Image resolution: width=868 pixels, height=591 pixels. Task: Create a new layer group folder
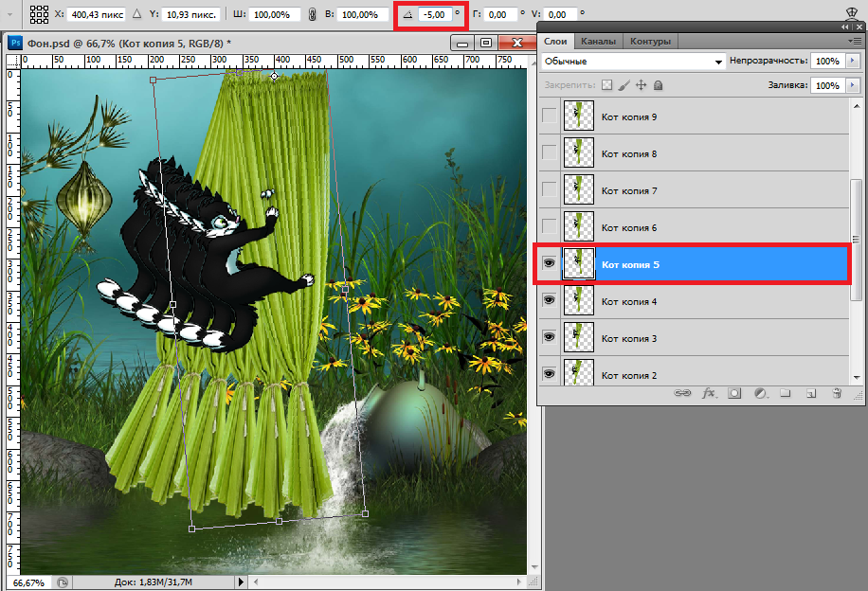pyautogui.click(x=785, y=392)
